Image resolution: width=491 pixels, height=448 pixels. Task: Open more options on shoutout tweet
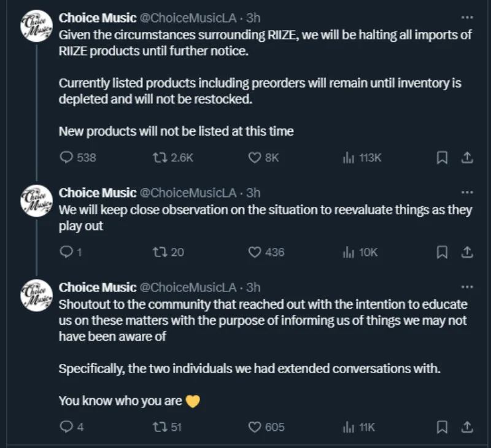click(x=466, y=287)
